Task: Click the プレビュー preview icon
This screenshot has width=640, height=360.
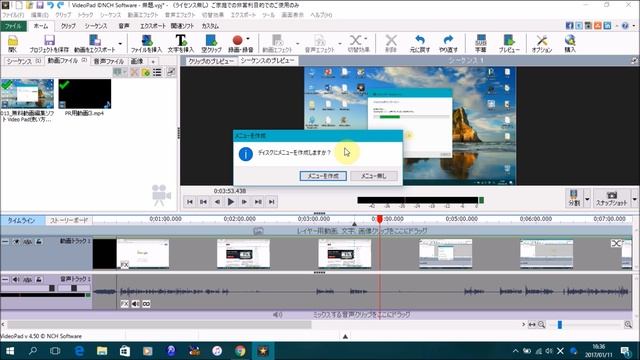Action: 509,43
